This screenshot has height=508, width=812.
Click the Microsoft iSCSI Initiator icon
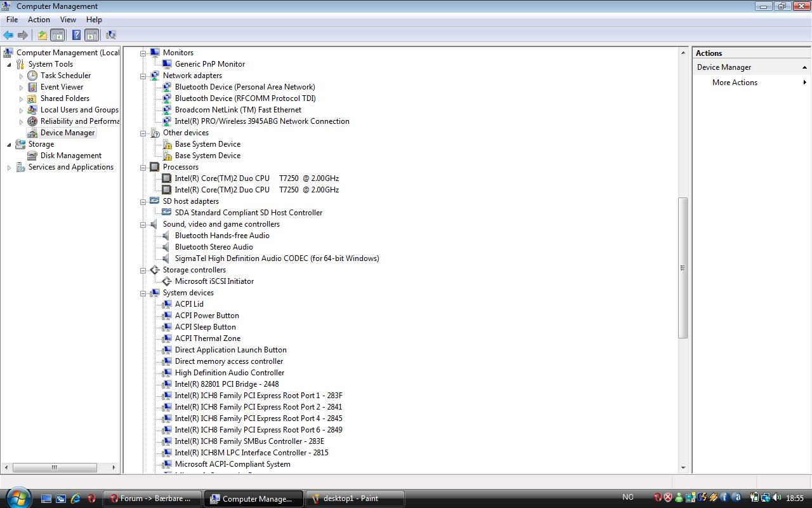click(x=167, y=281)
